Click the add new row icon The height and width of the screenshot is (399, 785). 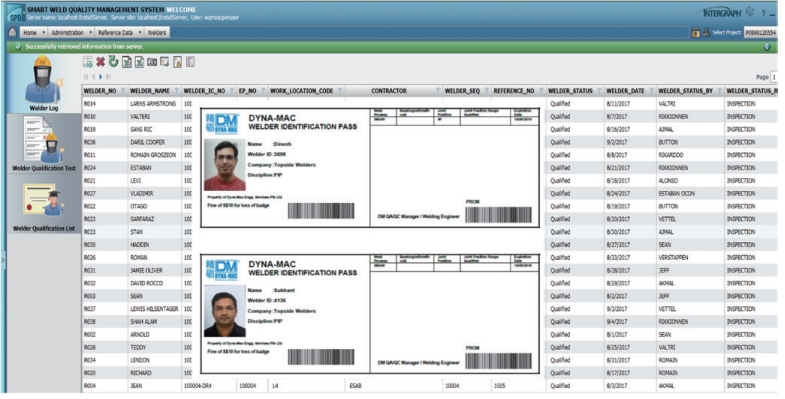pyautogui.click(x=88, y=62)
